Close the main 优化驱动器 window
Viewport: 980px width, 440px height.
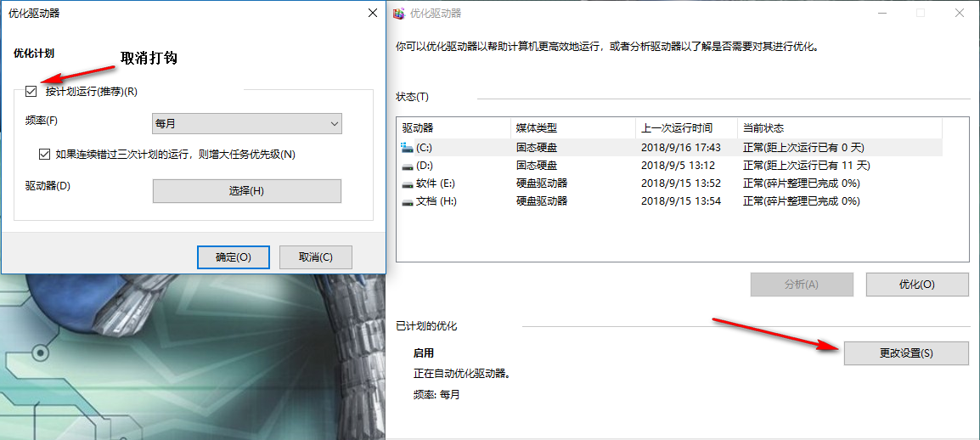(x=958, y=13)
